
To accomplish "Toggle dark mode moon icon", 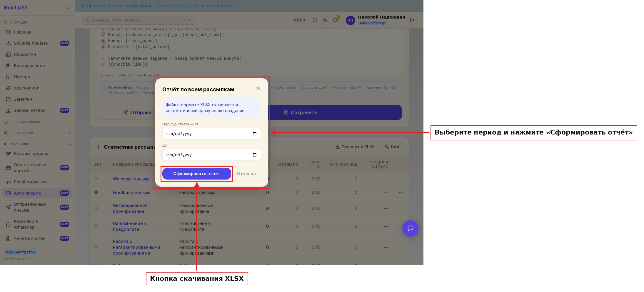I will pos(325,20).
